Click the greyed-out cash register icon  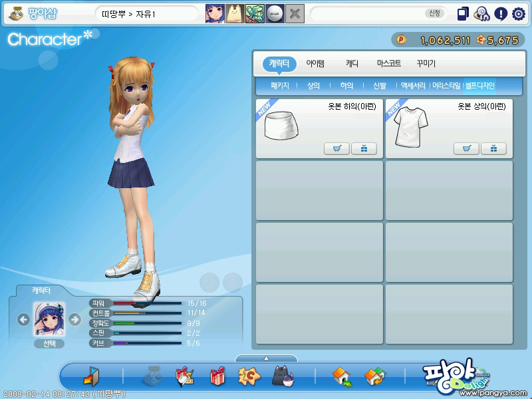(x=154, y=376)
